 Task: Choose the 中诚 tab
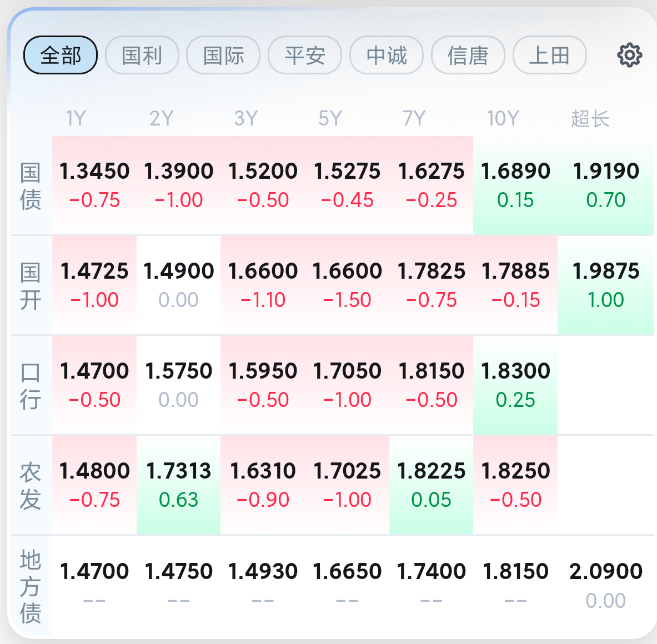[x=387, y=55]
